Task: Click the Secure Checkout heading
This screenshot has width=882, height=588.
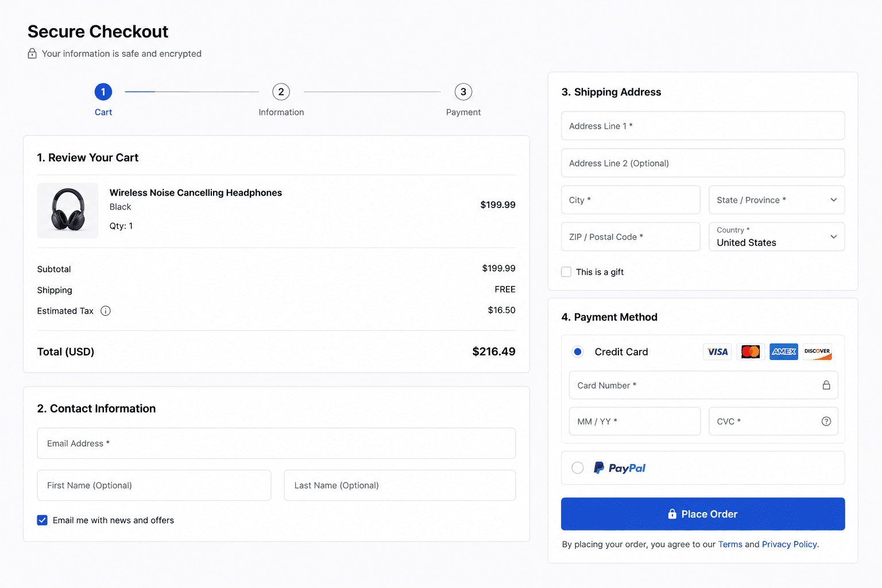Action: 98,32
